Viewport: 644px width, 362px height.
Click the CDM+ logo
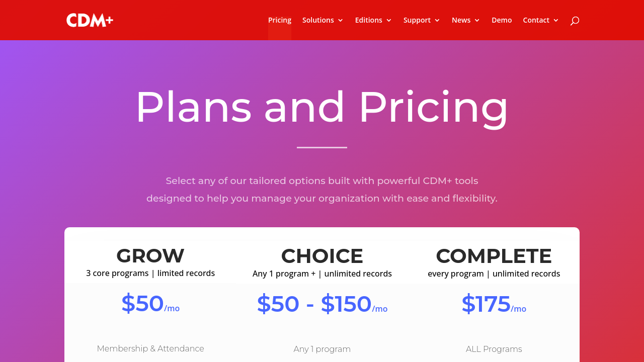coord(90,20)
